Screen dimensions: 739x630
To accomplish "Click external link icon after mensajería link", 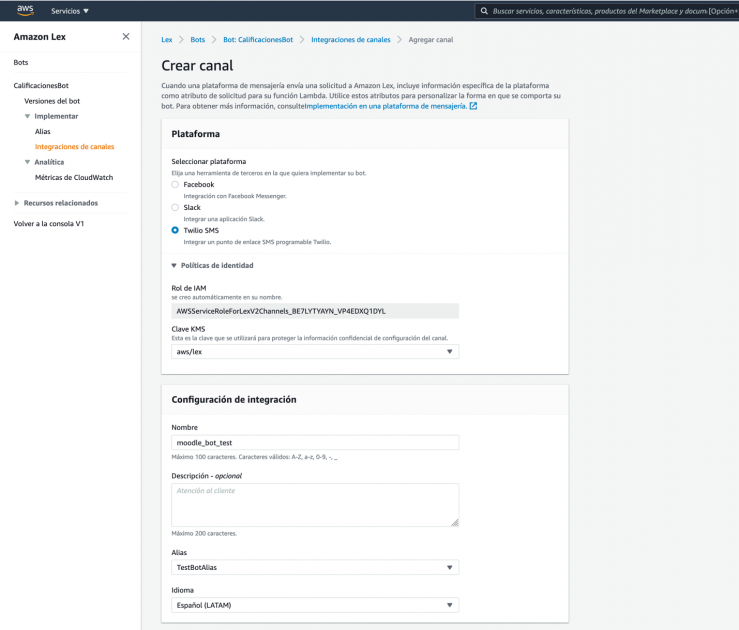I will [x=473, y=106].
